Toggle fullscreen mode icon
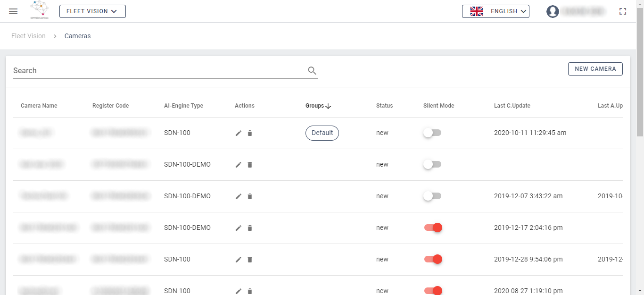The height and width of the screenshot is (295, 644). tap(623, 11)
